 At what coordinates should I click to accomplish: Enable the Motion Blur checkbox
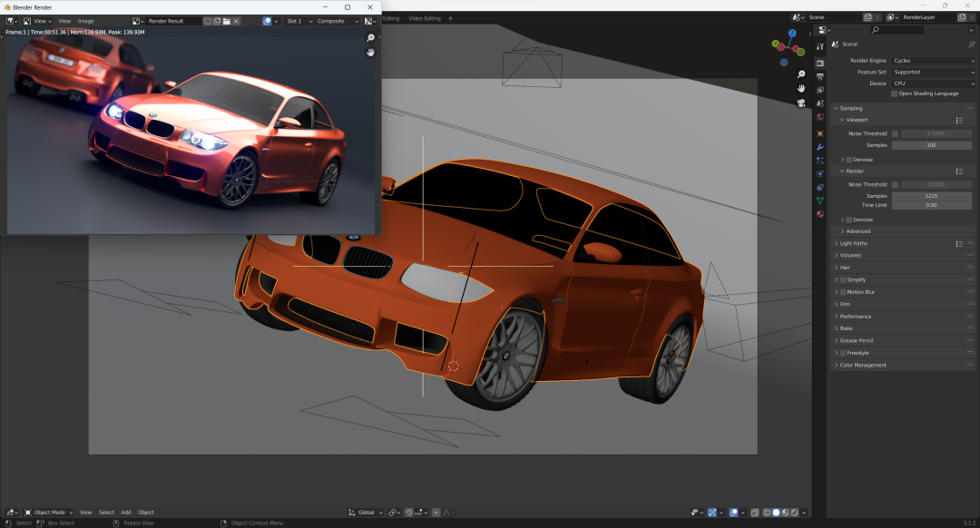[842, 292]
